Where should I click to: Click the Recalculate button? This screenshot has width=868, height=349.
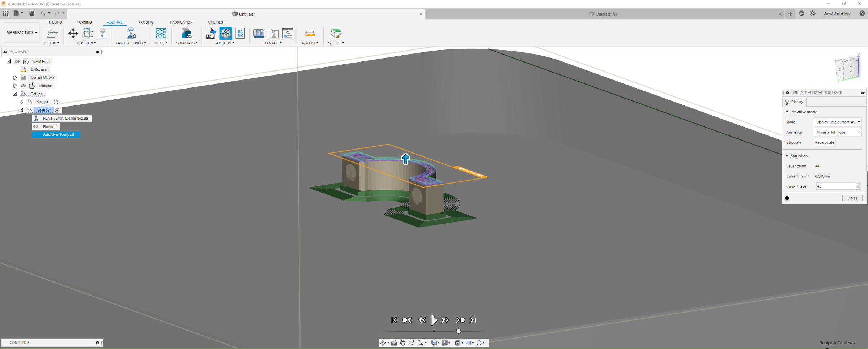point(824,142)
